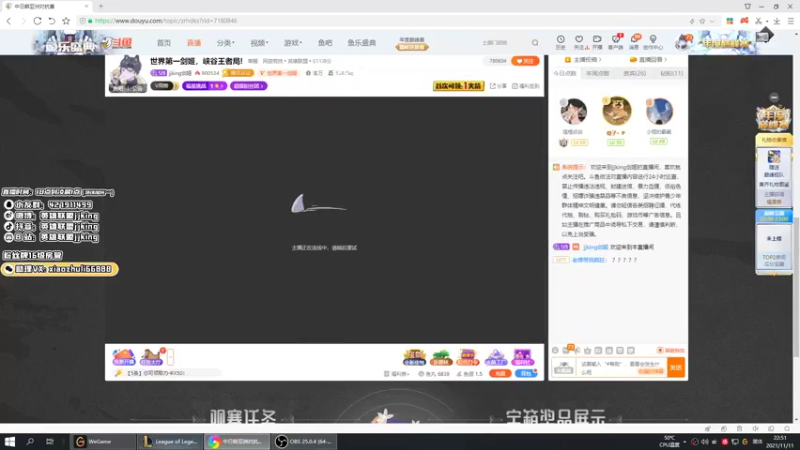The height and width of the screenshot is (450, 800).
Task: Switch to the 今日贡献 ranking tab
Action: (564, 73)
